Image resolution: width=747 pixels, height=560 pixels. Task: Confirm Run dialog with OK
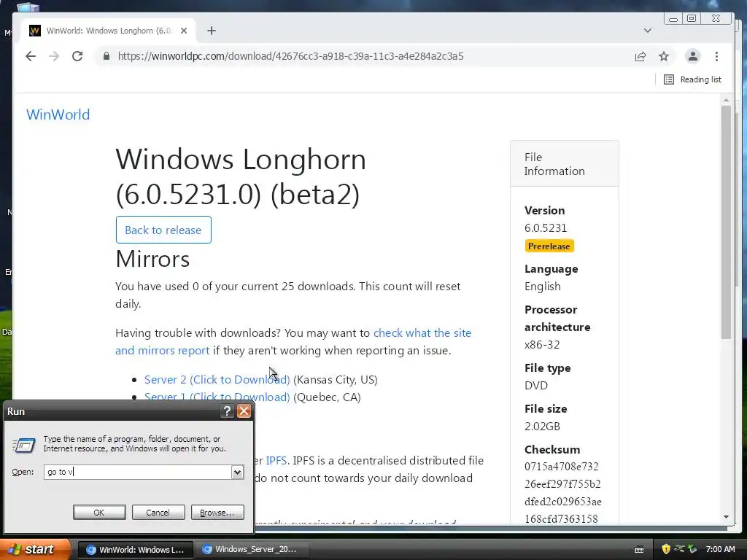(99, 513)
